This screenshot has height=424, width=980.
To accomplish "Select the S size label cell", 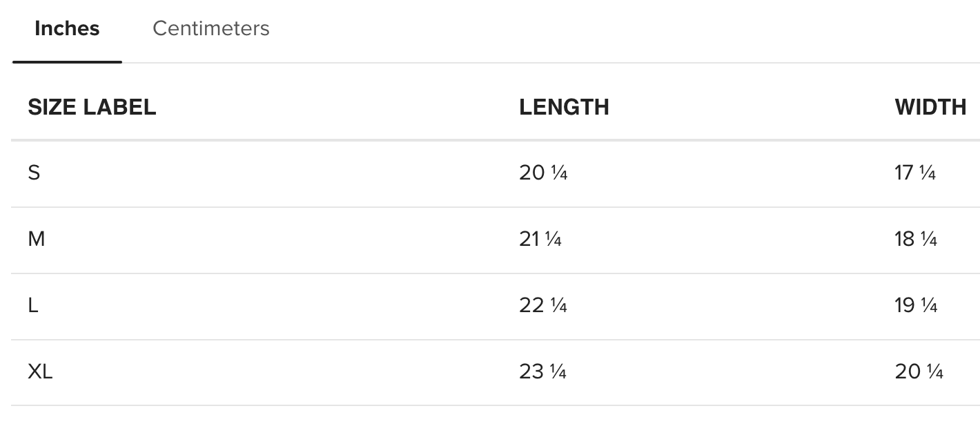I will [x=34, y=173].
